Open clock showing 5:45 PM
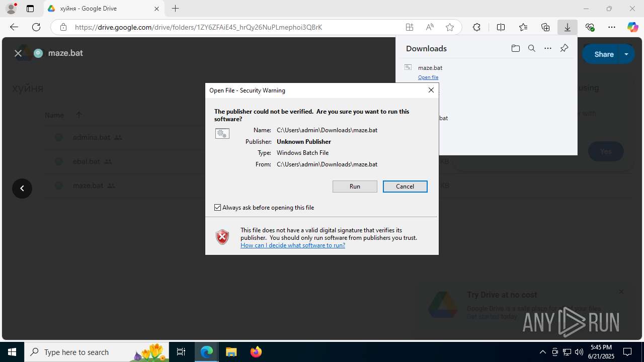Screen dimensions: 644x362 (x=601, y=351)
